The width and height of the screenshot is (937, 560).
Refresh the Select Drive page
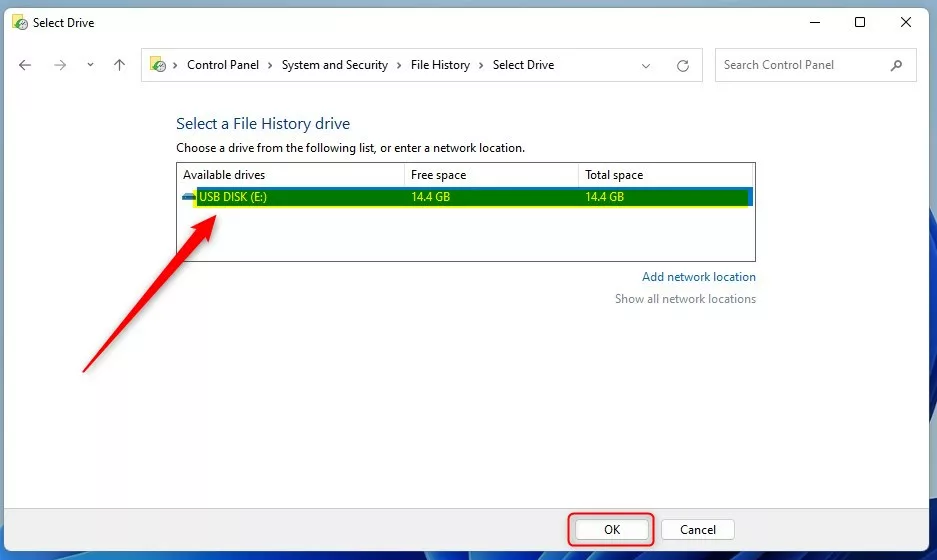(x=682, y=65)
